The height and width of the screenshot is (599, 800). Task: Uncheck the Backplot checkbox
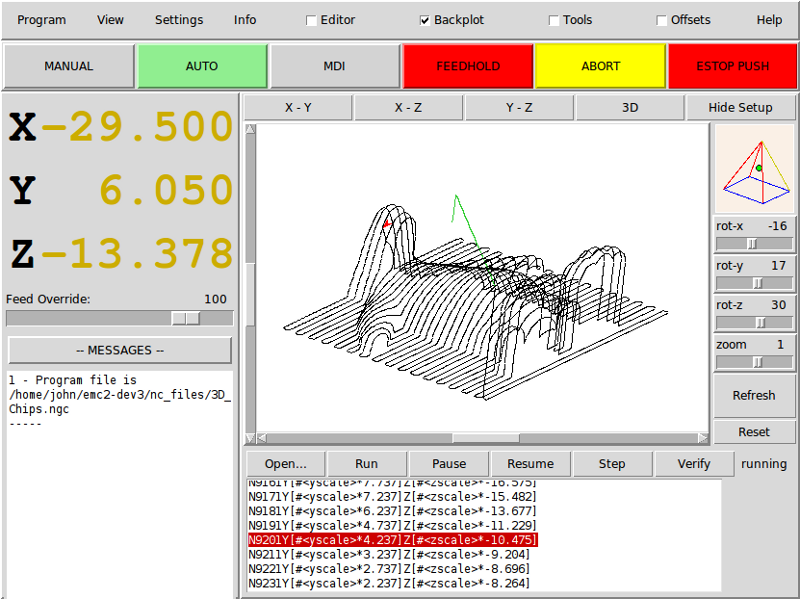(425, 20)
